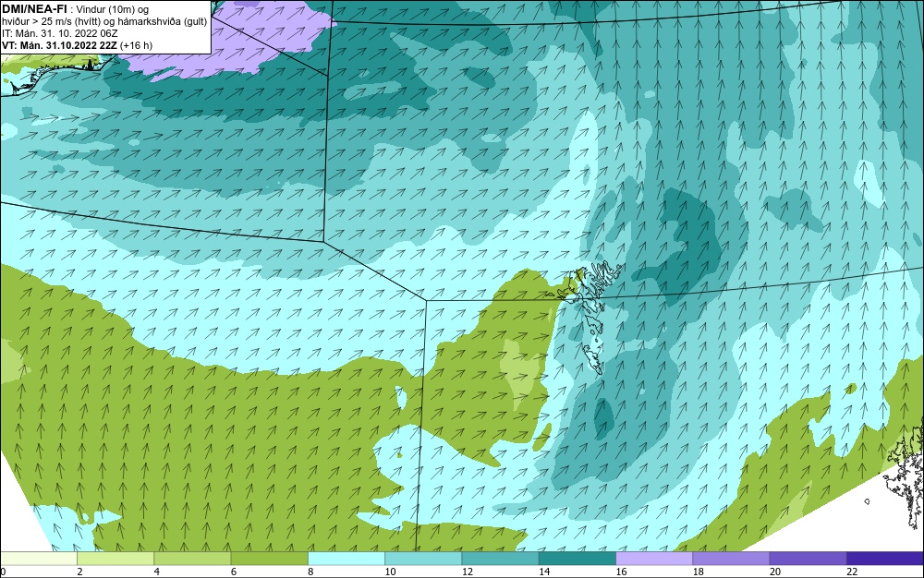Click the '(+16 h)' forecast offset text
Image resolution: width=924 pixels, height=578 pixels.
point(136,45)
